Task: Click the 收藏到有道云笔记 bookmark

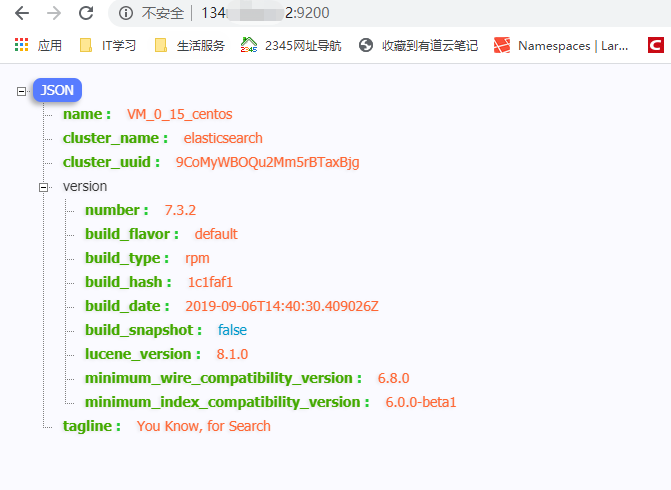Action: coord(418,45)
